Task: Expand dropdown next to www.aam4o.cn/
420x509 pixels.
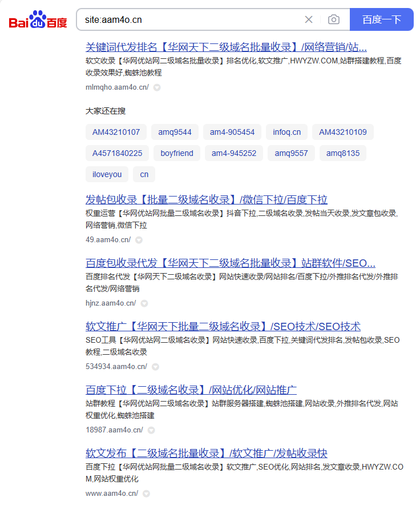Action: click(x=147, y=494)
